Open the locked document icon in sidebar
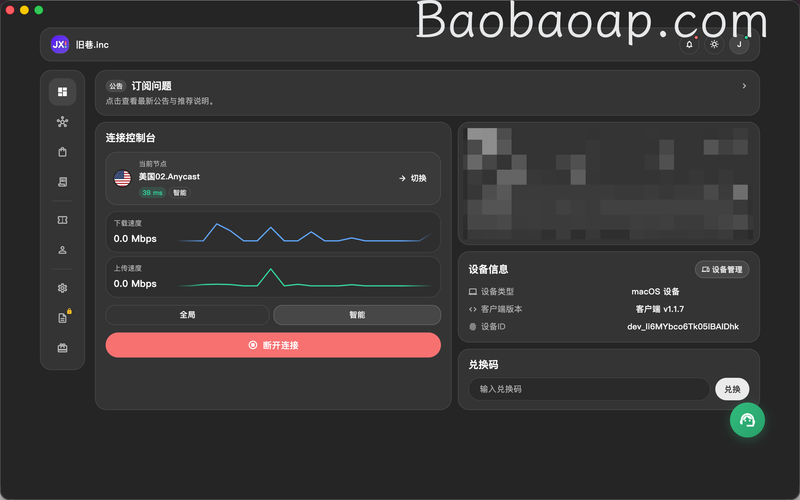800x500 pixels. point(62,318)
